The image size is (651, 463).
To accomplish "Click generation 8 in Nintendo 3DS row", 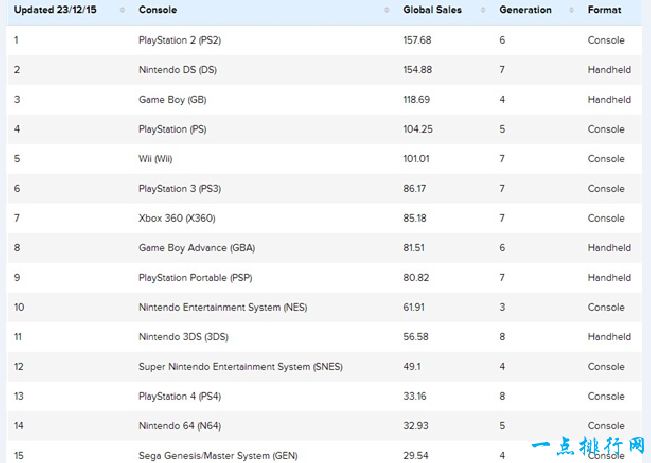I will click(502, 337).
